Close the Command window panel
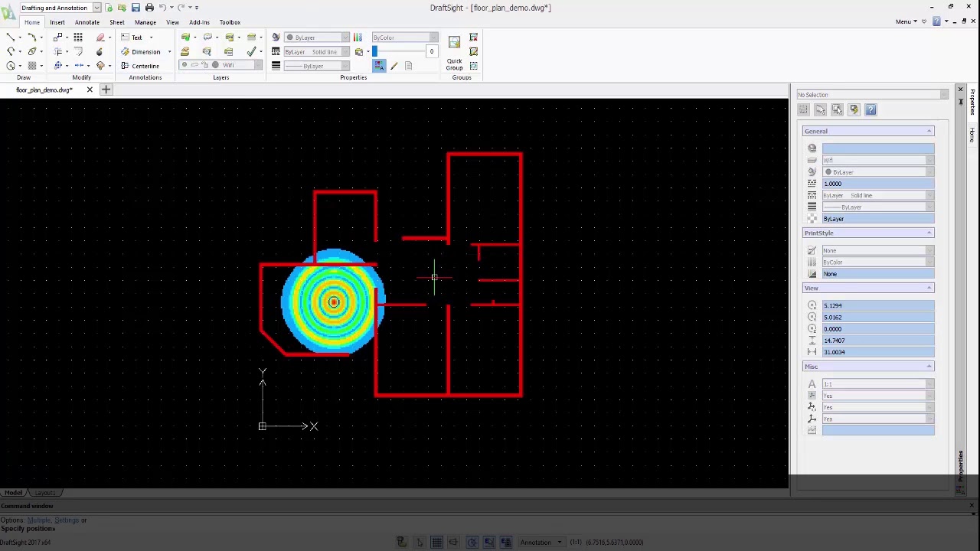 [972, 506]
